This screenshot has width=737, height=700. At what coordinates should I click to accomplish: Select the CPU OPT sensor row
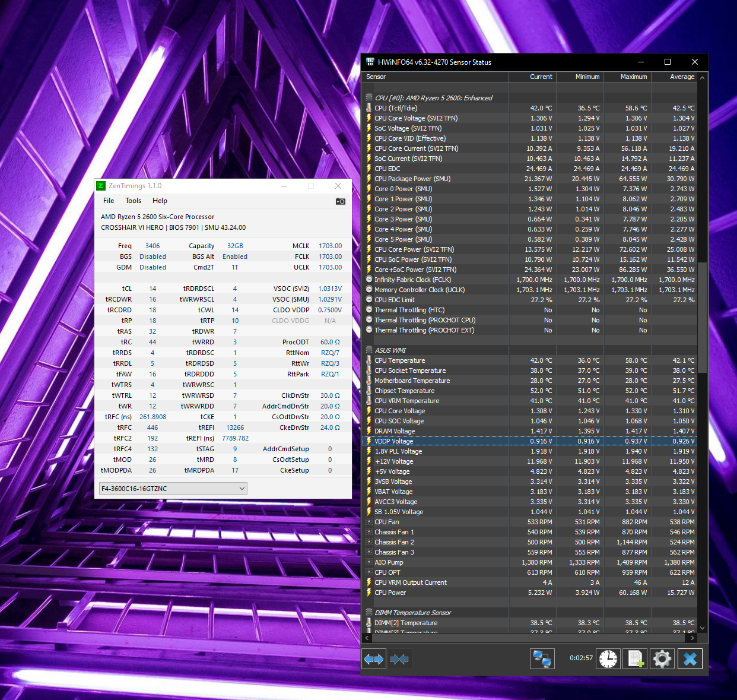tap(529, 572)
